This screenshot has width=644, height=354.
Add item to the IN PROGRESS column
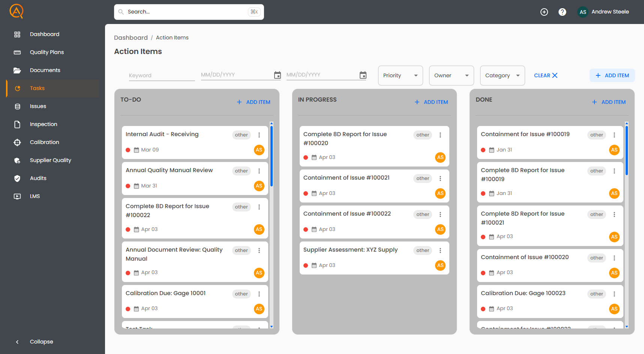(431, 102)
